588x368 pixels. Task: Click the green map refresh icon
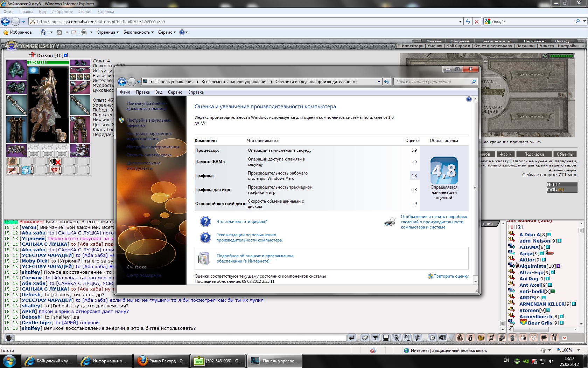[x=544, y=56]
